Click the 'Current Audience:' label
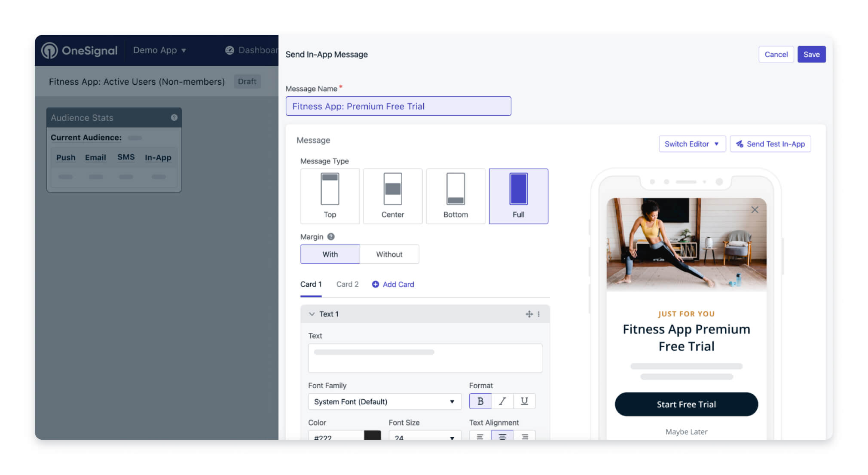 coord(86,138)
